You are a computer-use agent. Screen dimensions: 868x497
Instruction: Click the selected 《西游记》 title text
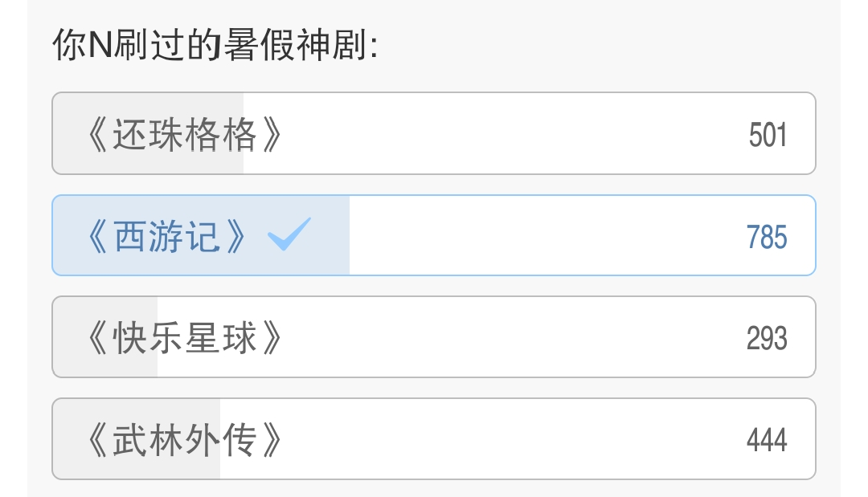point(166,237)
